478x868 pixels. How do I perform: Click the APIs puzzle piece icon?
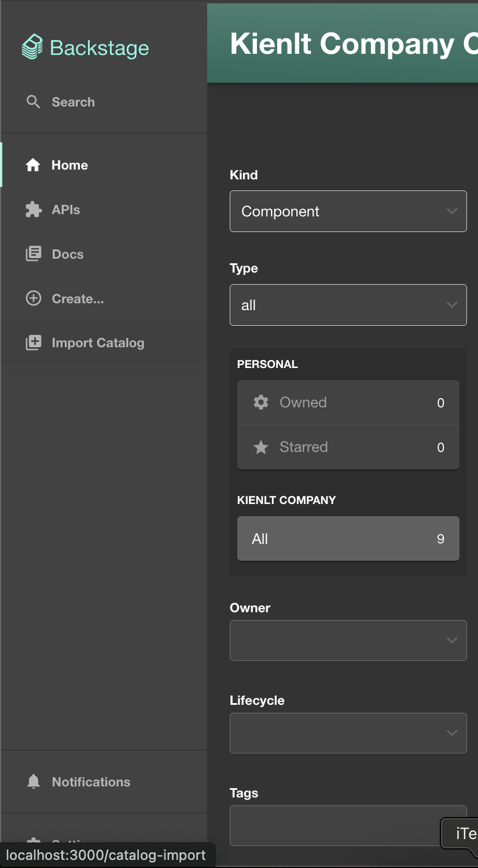[x=33, y=209]
